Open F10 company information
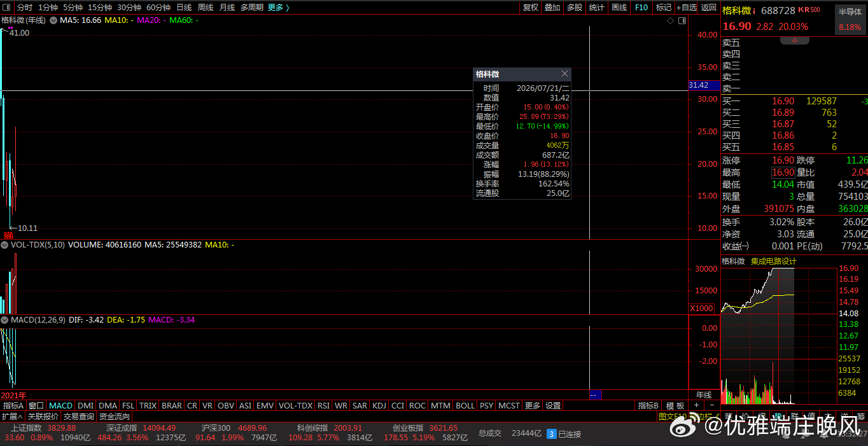This screenshot has height=446, width=868. pos(641,8)
